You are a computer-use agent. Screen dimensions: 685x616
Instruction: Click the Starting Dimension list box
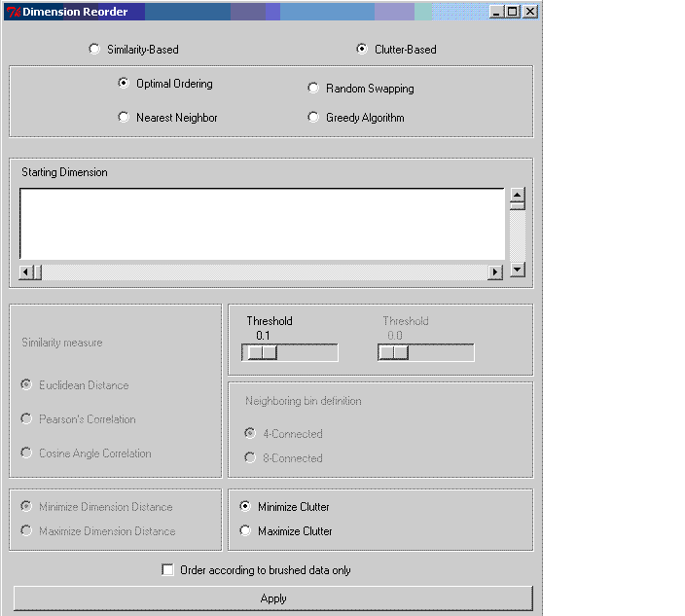coord(262,224)
